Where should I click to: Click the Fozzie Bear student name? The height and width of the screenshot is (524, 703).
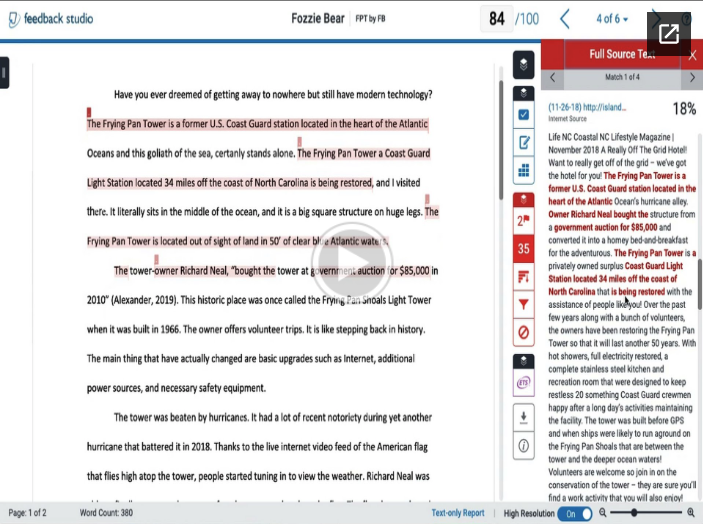317,18
